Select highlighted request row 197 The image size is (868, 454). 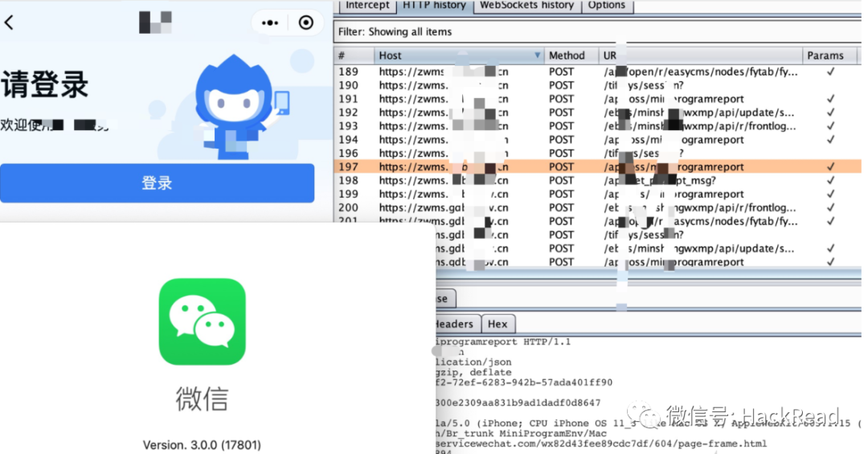(x=596, y=166)
